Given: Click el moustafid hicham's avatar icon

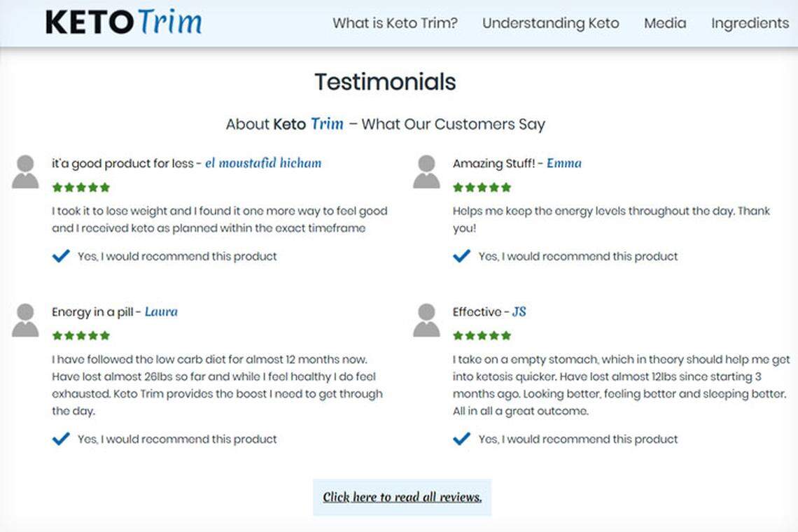Looking at the screenshot, I should pyautogui.click(x=25, y=172).
